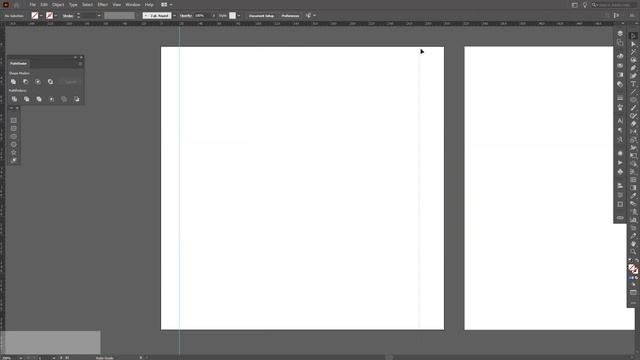The image size is (640, 360).
Task: Click the lightbulb Discover icon
Action: tap(584, 5)
